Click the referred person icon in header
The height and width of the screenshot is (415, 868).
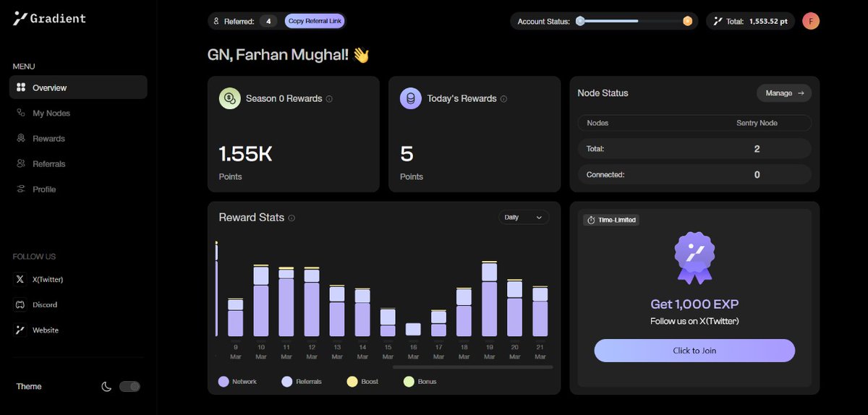tap(216, 22)
